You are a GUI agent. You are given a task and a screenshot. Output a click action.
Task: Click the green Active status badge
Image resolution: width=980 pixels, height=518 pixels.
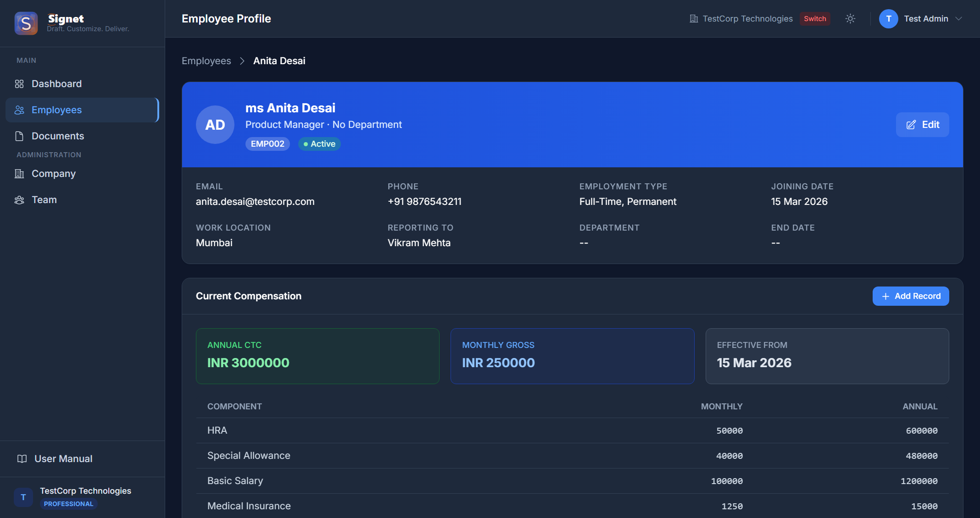(x=319, y=144)
